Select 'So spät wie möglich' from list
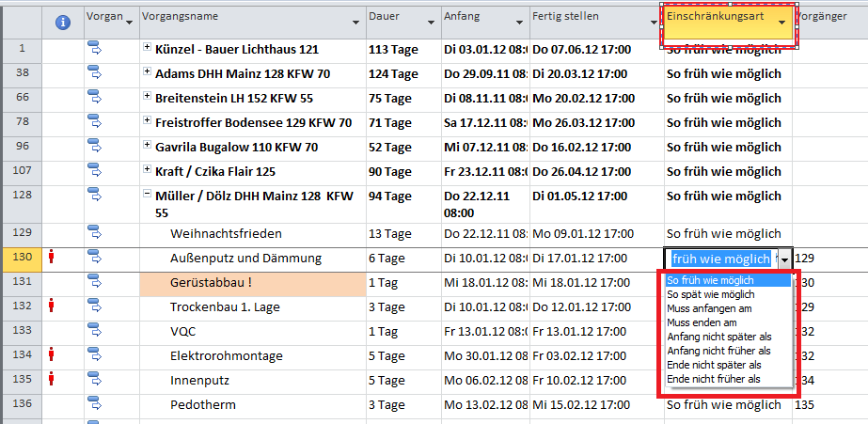Screen dimensions: 868x424 coord(710,294)
